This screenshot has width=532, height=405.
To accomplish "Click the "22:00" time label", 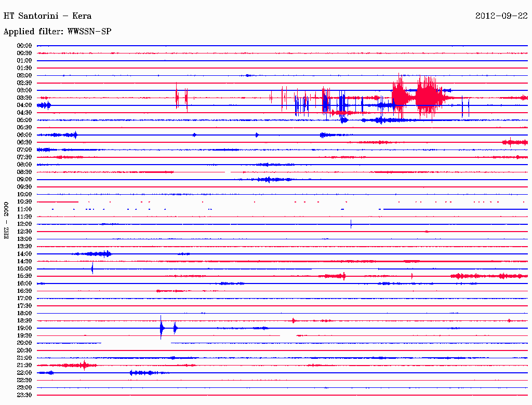I will 24,373.
